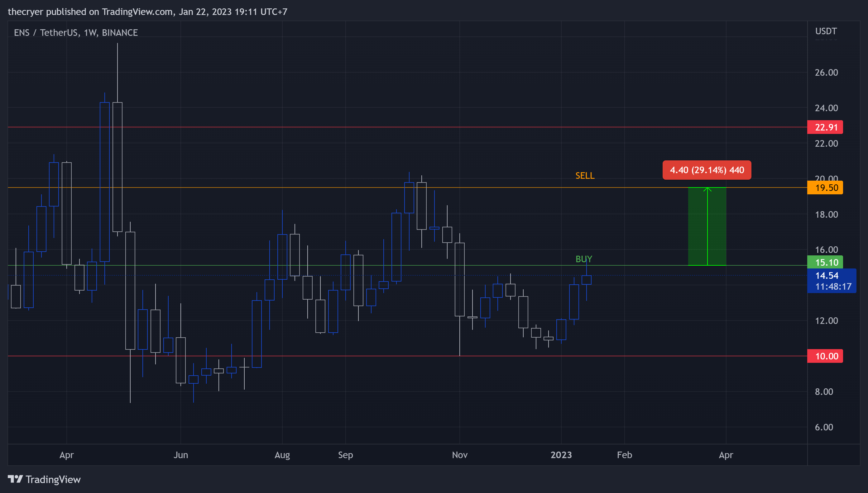The height and width of the screenshot is (493, 868).
Task: Click the 18.00 price axis value
Action: (x=826, y=214)
